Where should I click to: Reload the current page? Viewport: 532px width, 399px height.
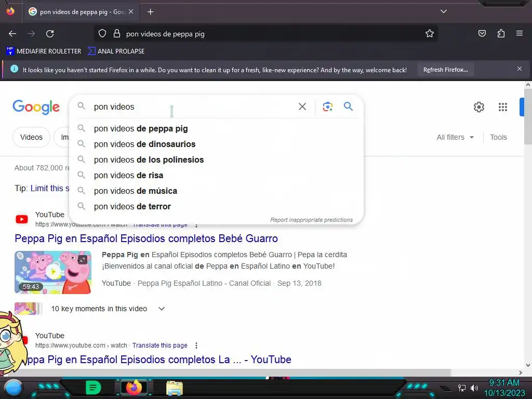click(50, 34)
